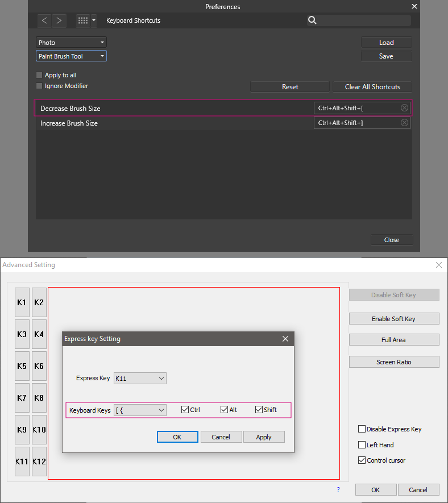Open the Photo persona dropdown
This screenshot has width=448, height=503.
coord(71,43)
